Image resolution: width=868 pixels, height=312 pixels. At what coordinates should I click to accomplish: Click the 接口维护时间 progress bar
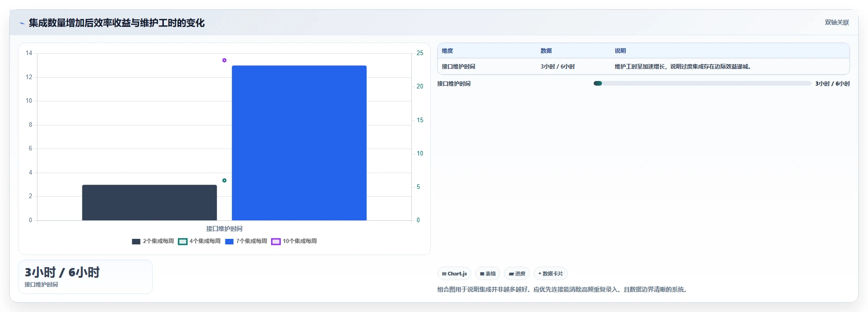tap(702, 84)
